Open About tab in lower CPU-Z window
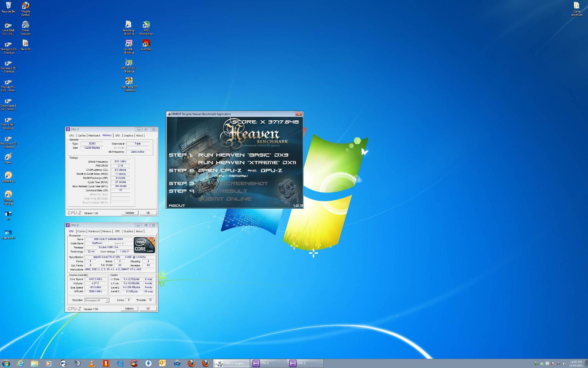 coord(139,231)
